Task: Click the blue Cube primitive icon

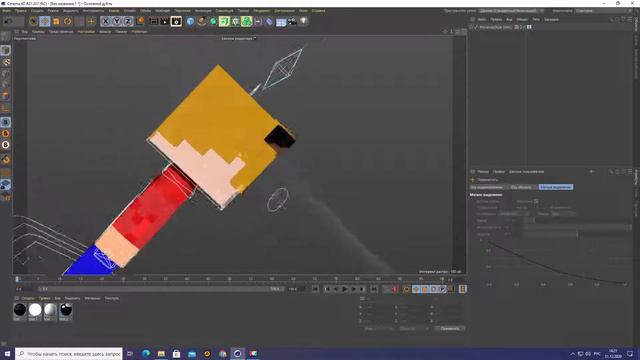Action: pos(190,21)
